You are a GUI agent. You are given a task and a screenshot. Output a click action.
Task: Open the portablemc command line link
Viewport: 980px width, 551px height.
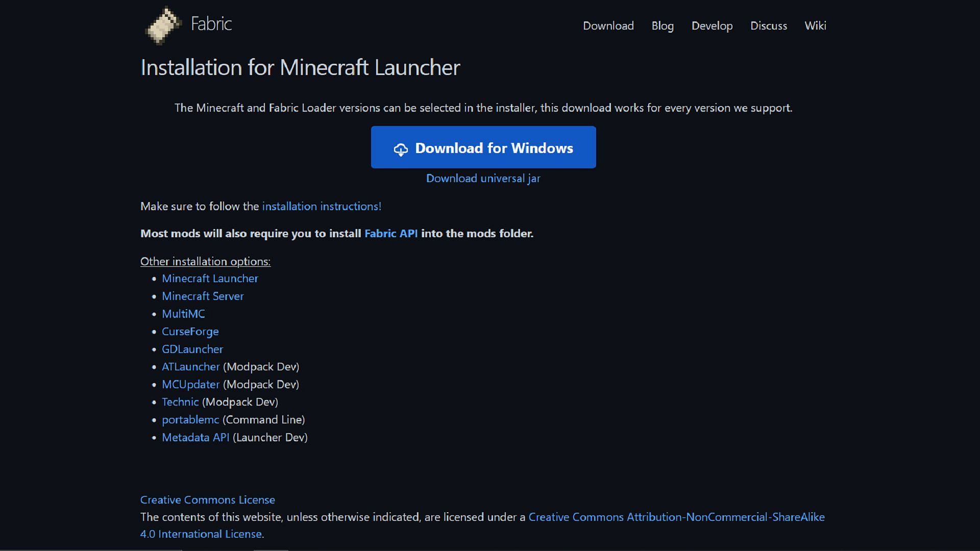coord(190,420)
